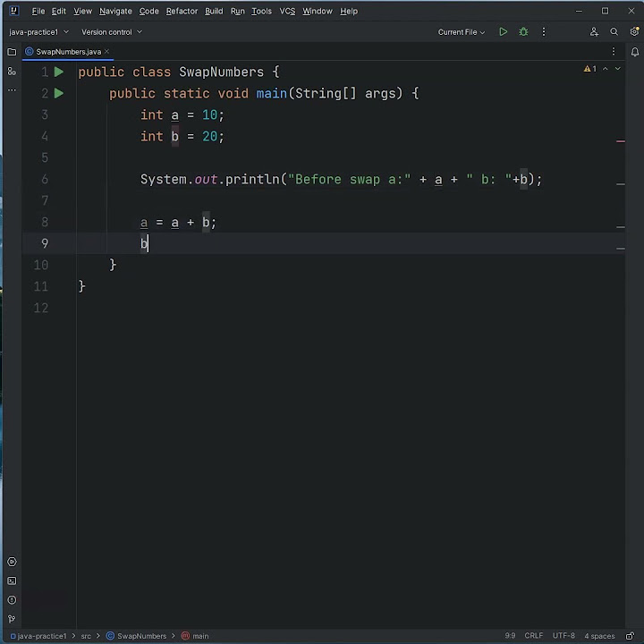644x644 pixels.
Task: Click the IntelliJ IDEA logo icon
Action: point(13,11)
